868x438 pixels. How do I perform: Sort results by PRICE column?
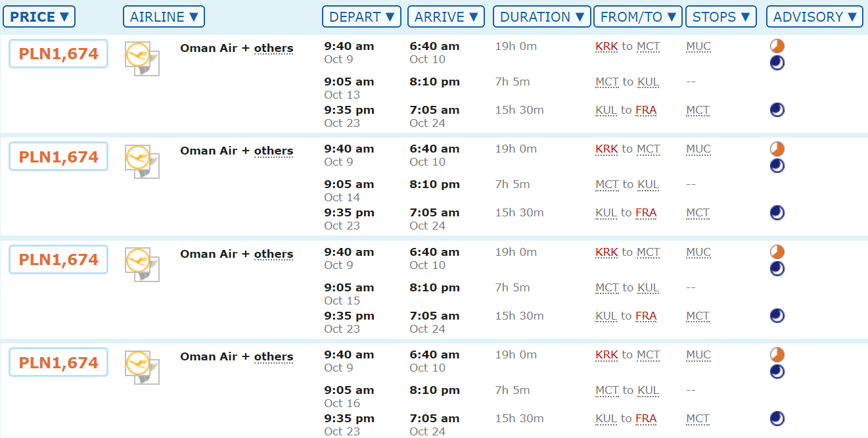click(39, 16)
